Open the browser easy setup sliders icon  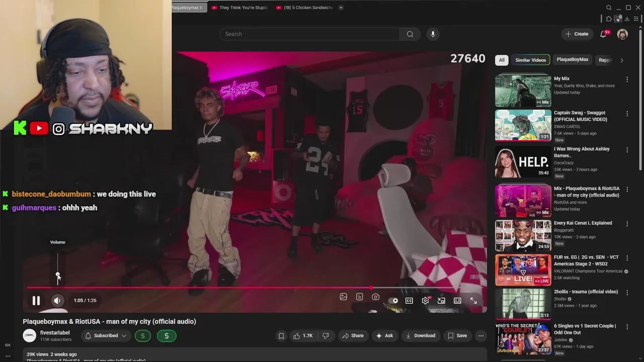tap(636, 19)
